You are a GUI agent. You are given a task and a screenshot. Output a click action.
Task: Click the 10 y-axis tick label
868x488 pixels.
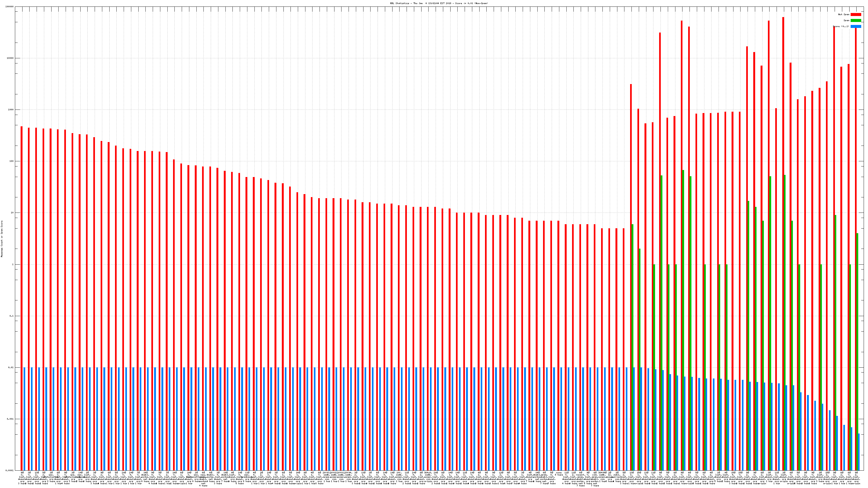(12, 213)
